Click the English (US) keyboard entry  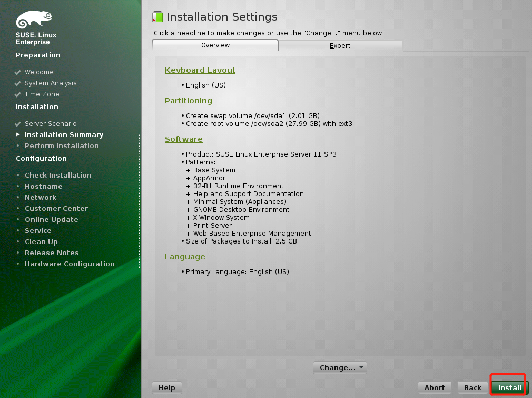coord(205,85)
